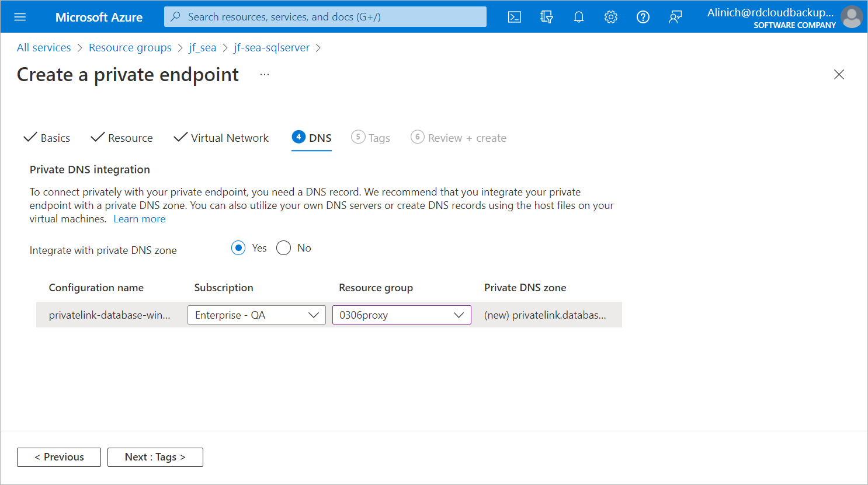868x485 pixels.
Task: Launch Cloud Shell from top bar
Action: point(515,17)
